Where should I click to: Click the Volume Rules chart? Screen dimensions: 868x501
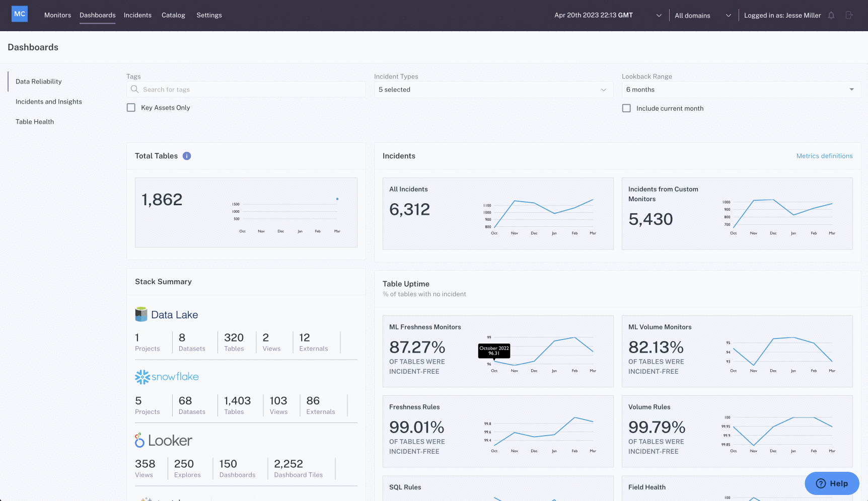point(779,434)
